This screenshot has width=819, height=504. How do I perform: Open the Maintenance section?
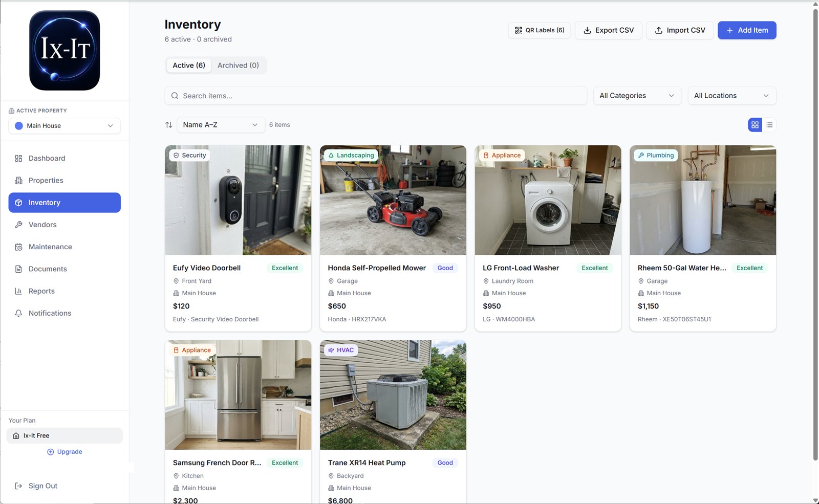coord(64,247)
